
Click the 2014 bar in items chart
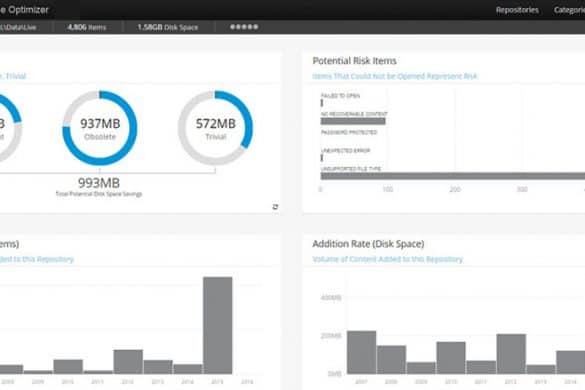(188, 369)
